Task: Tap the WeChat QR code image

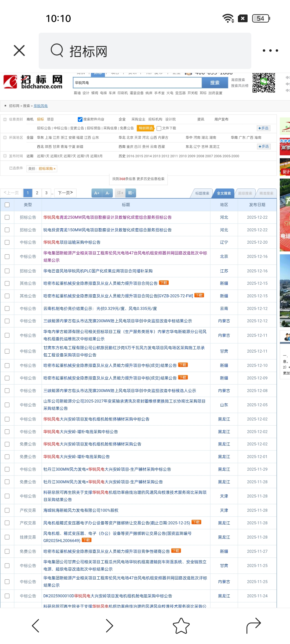Action: click(x=264, y=83)
